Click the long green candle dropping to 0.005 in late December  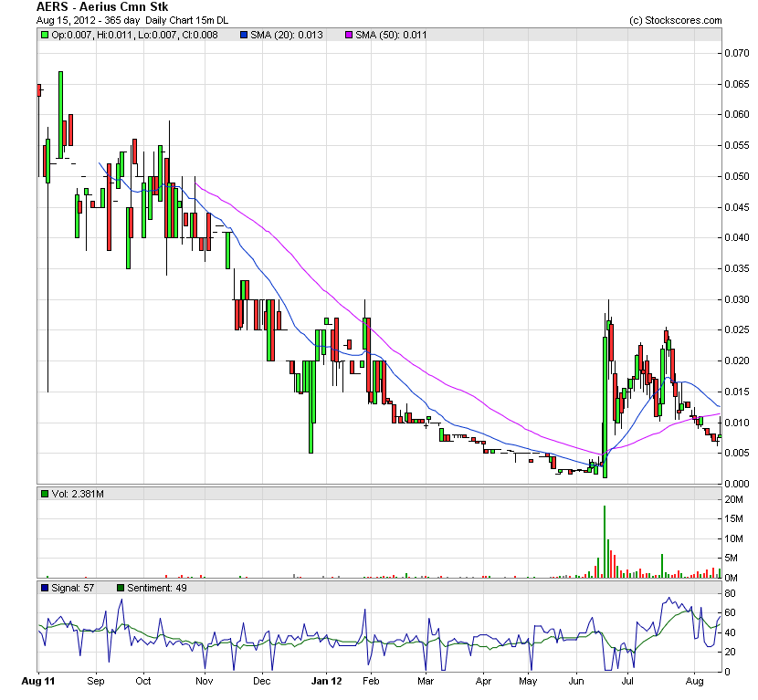311,407
